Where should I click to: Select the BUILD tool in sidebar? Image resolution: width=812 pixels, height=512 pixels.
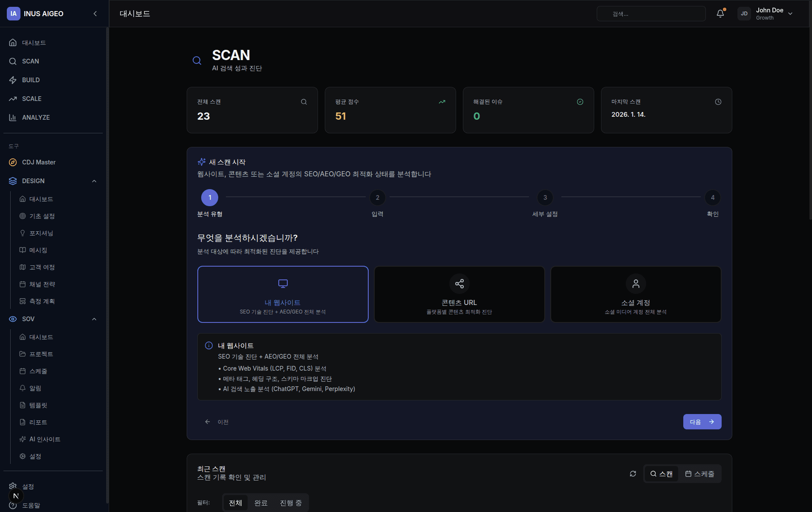[31, 80]
